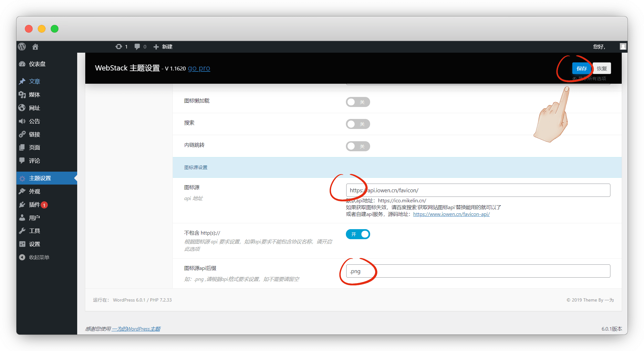Open the 新建 new content menu
The height and width of the screenshot is (351, 644).
(163, 47)
